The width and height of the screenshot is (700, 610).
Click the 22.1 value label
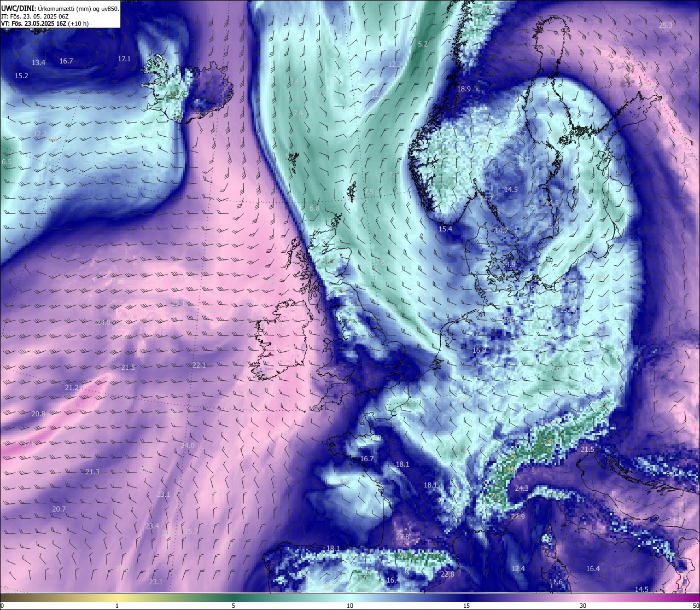pyautogui.click(x=199, y=365)
